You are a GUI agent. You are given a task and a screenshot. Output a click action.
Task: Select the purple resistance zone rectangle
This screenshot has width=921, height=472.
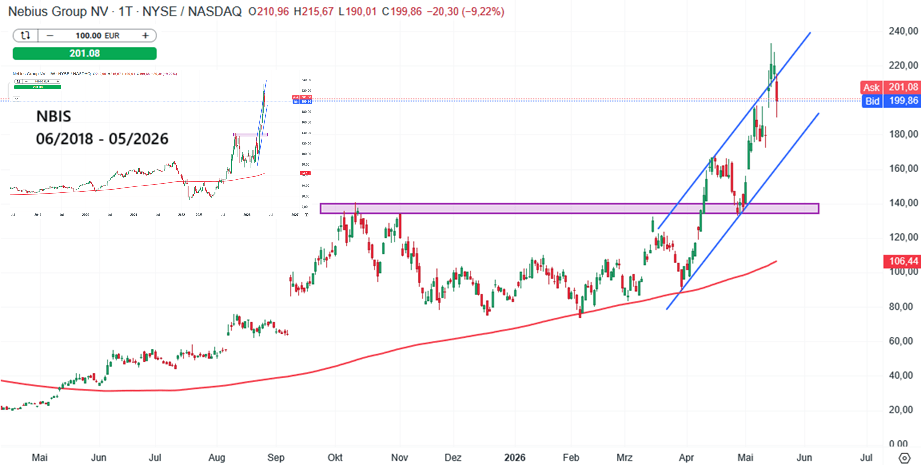569,208
